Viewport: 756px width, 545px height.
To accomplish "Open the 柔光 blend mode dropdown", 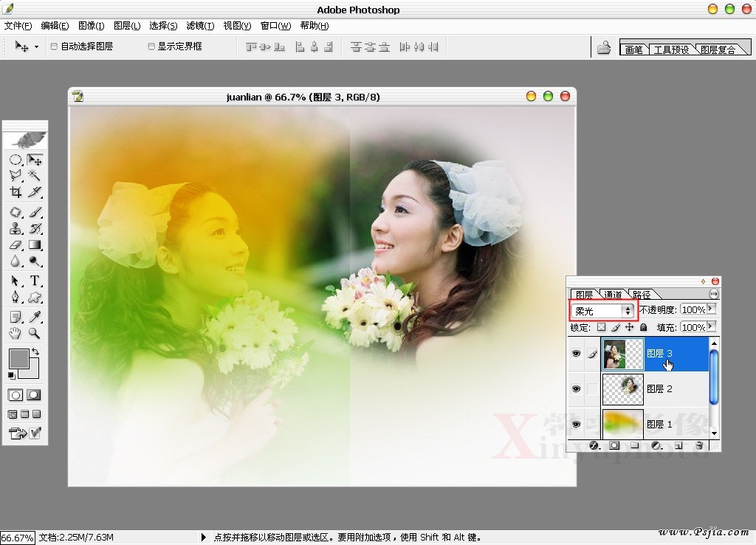I will pos(602,311).
